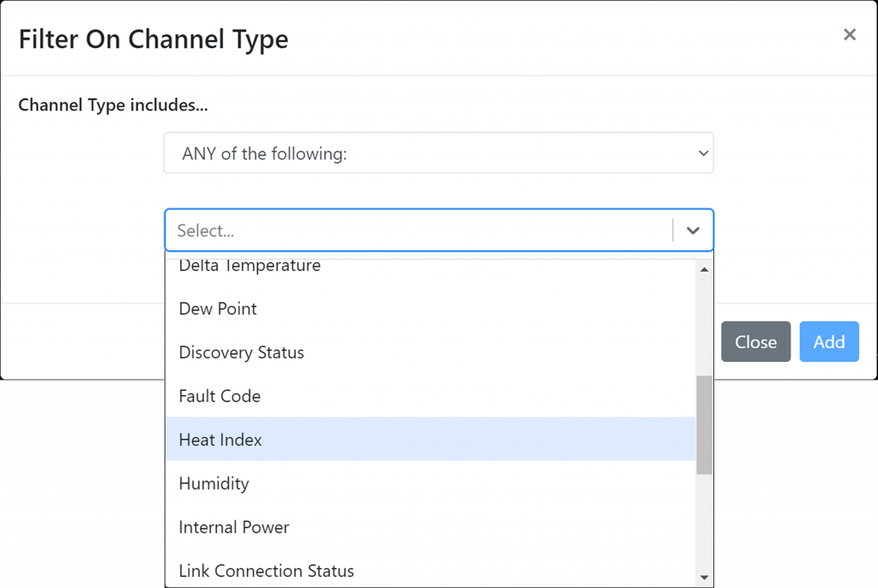Open the 'ANY of the following' dropdown
878x588 pixels.
pos(438,153)
